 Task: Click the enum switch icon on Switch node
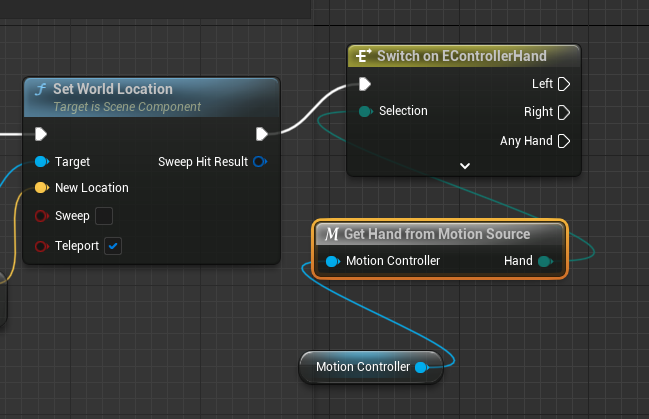363,56
